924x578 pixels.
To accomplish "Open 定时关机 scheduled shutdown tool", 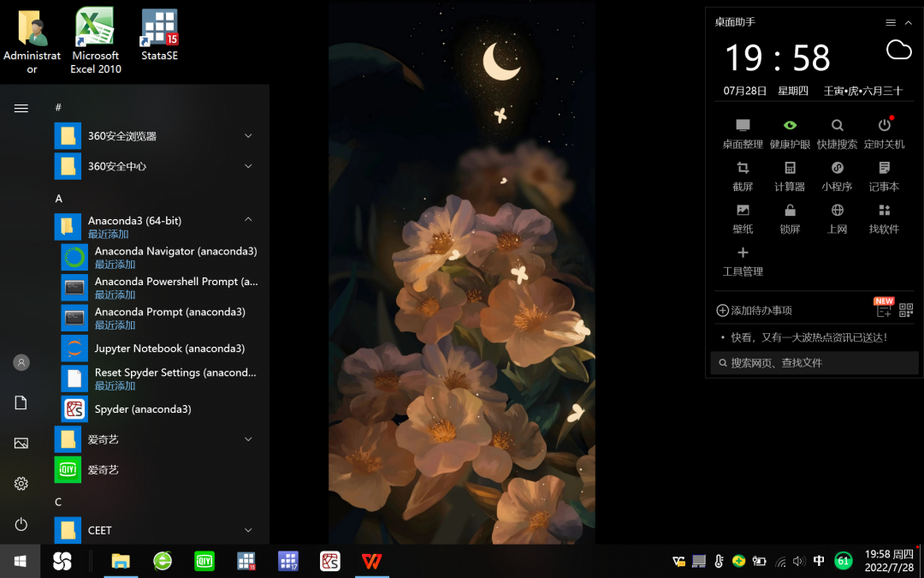I will click(x=884, y=134).
